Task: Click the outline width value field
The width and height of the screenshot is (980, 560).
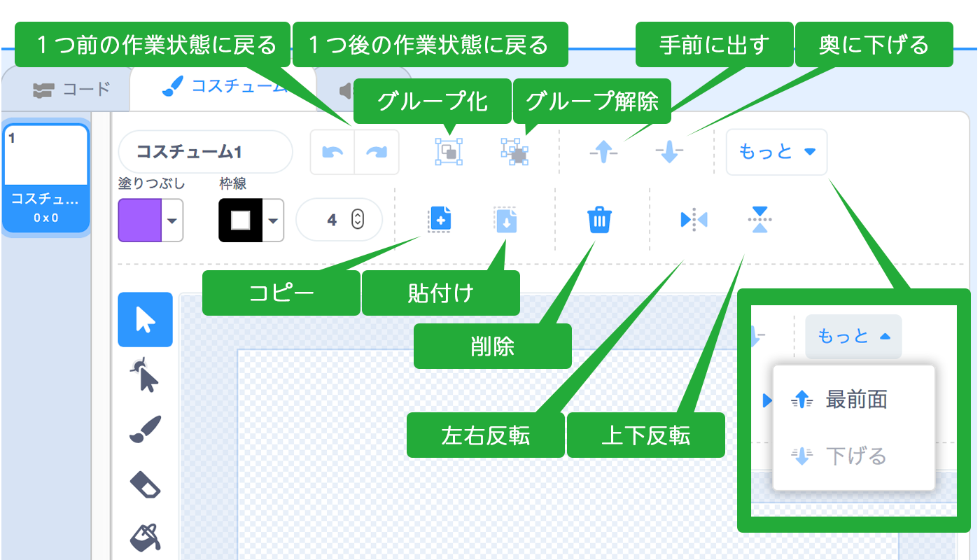Action: (339, 220)
